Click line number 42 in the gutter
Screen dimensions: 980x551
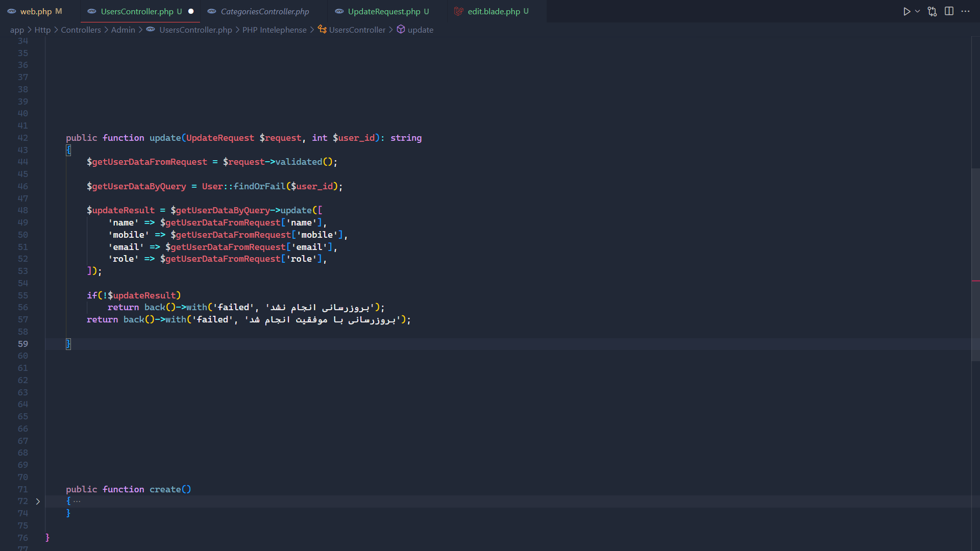point(23,138)
